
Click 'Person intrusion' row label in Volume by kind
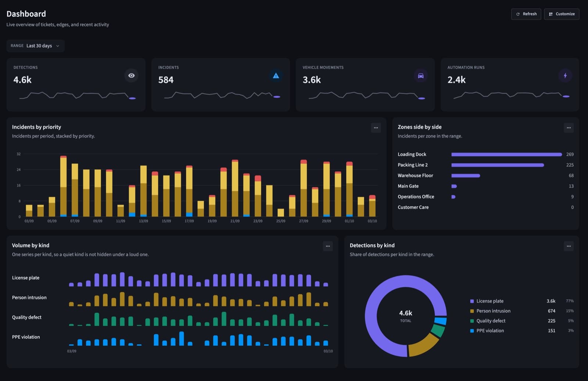(x=29, y=298)
